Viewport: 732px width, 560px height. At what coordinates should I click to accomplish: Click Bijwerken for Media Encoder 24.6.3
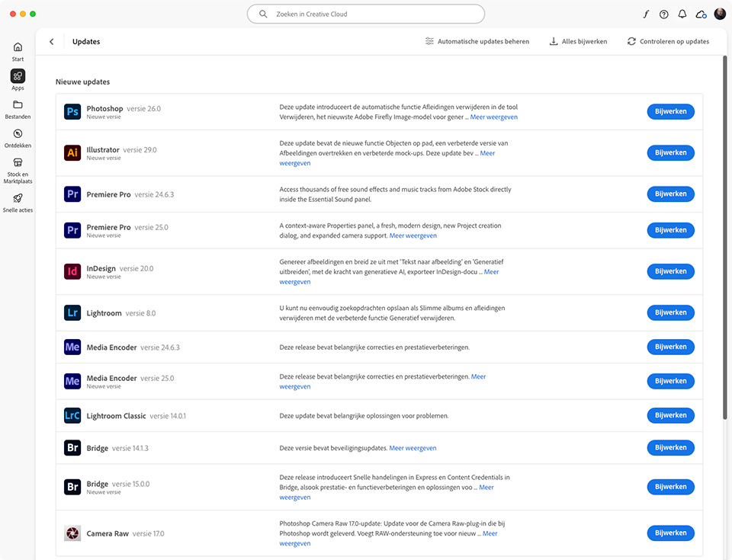670,347
